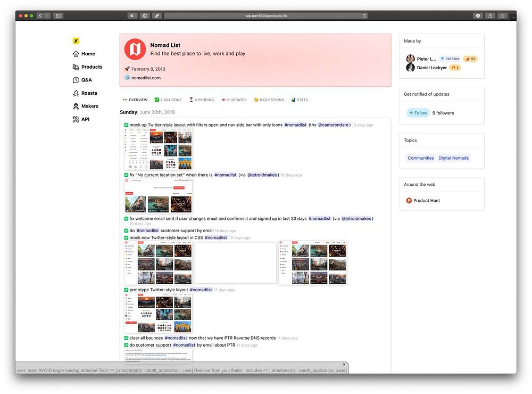Open the Roasts section
Image resolution: width=532 pixels, height=394 pixels.
(x=85, y=93)
